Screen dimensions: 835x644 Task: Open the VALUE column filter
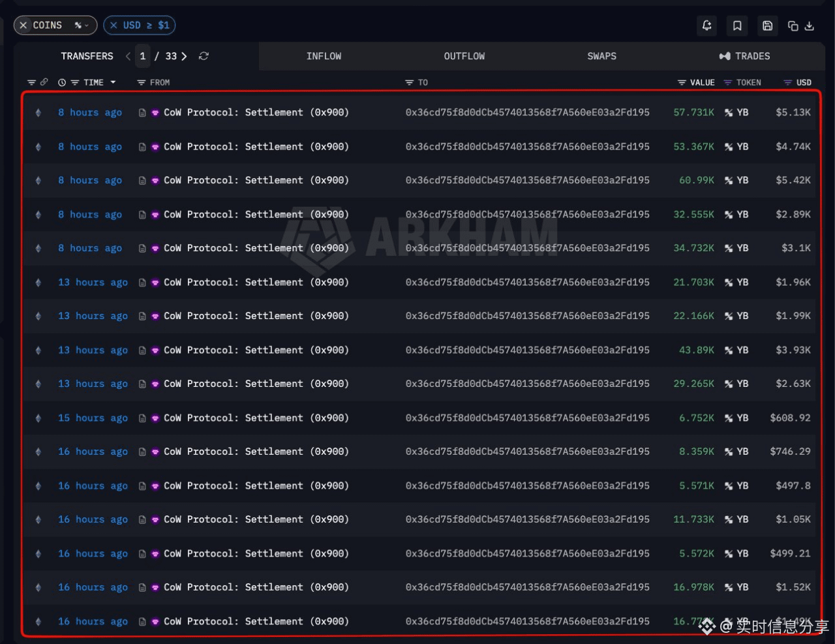pyautogui.click(x=682, y=82)
